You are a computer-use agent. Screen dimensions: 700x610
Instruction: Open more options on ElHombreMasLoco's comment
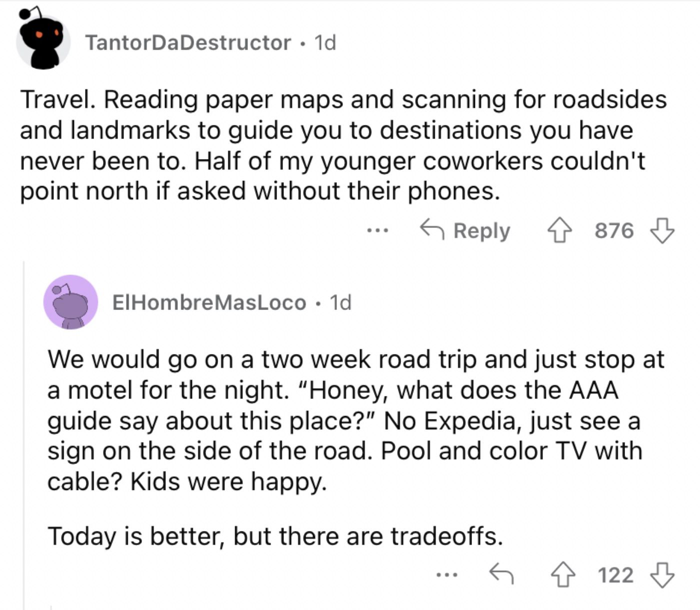tap(446, 575)
